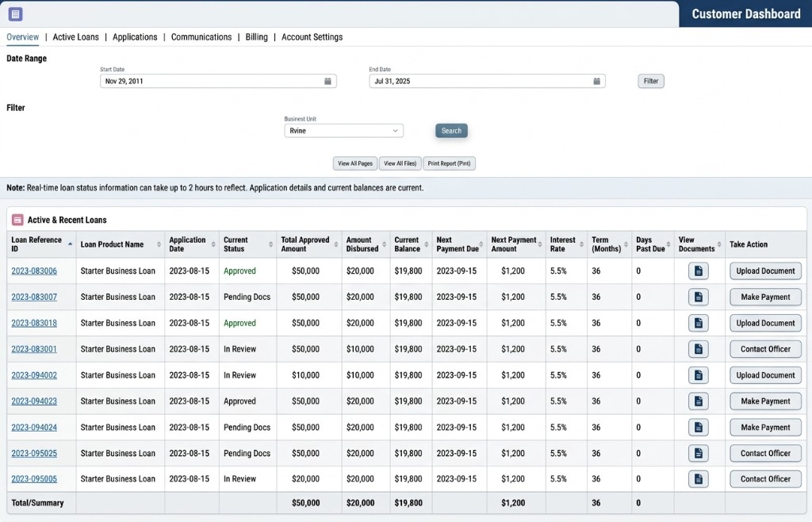Viewport: 812px width, 522px height.
Task: Open loan reference link 2023-094024
Action: click(34, 428)
